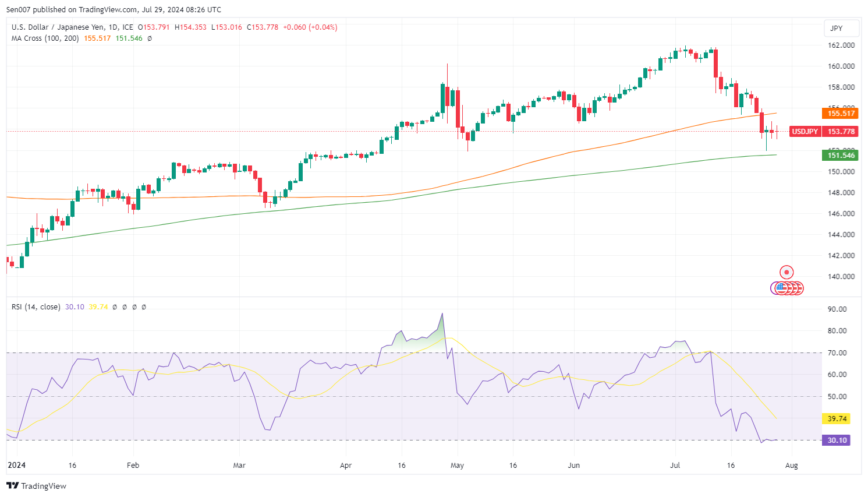Image resolution: width=868 pixels, height=497 pixels.
Task: Click the Sen007 publisher text in the header
Action: click(19, 9)
